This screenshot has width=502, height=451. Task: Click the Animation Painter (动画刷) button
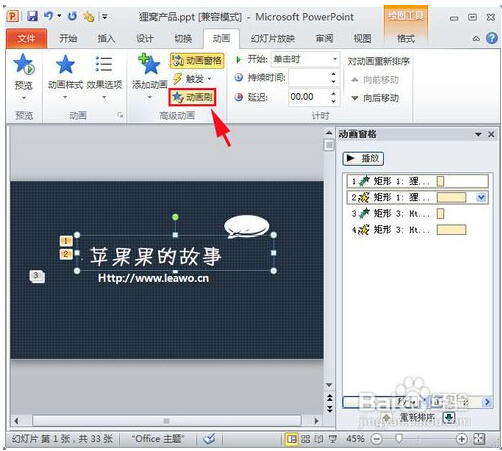[192, 97]
